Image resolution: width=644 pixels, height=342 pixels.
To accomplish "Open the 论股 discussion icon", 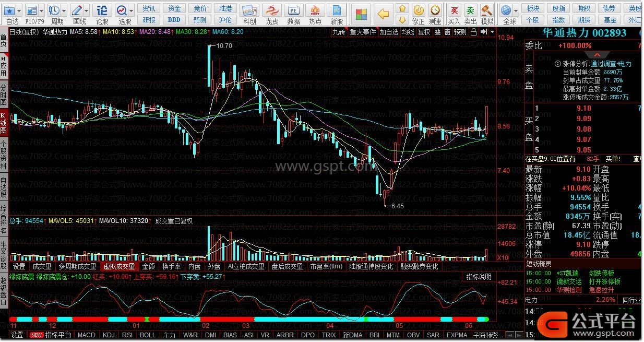I will click(x=102, y=10).
